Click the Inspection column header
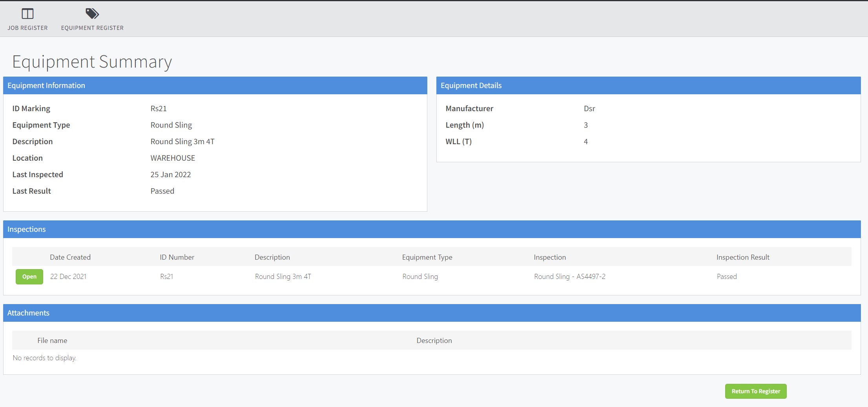The image size is (868, 407). (x=550, y=257)
